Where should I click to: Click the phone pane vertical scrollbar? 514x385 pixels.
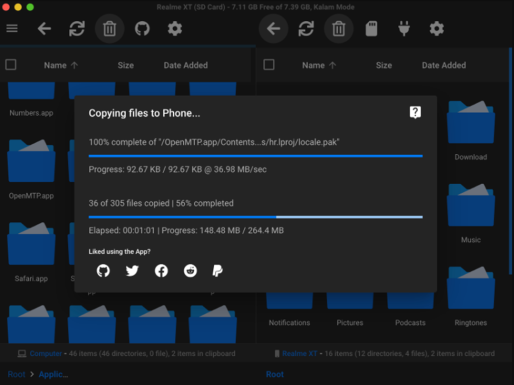click(x=510, y=161)
